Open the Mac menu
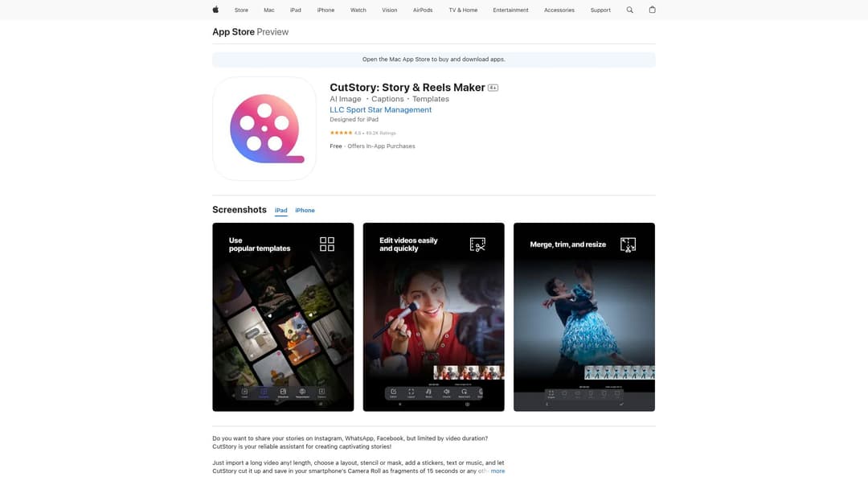This screenshot has width=868, height=489. pos(269,10)
